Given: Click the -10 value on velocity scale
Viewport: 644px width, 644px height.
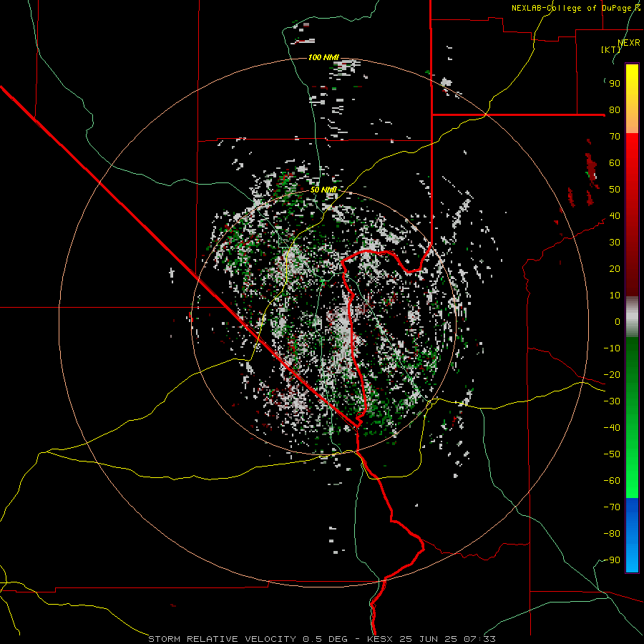Looking at the screenshot, I should pos(612,348).
